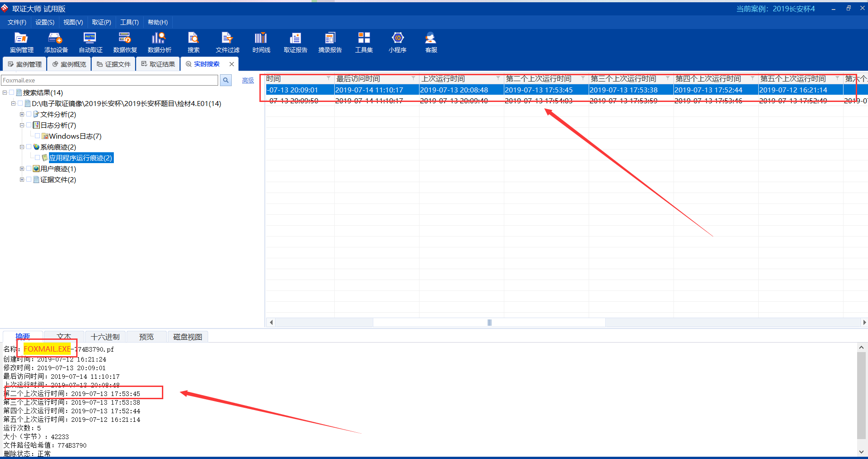Image resolution: width=868 pixels, height=459 pixels.
Task: Switch to 十六进制 detail tab
Action: (x=105, y=337)
